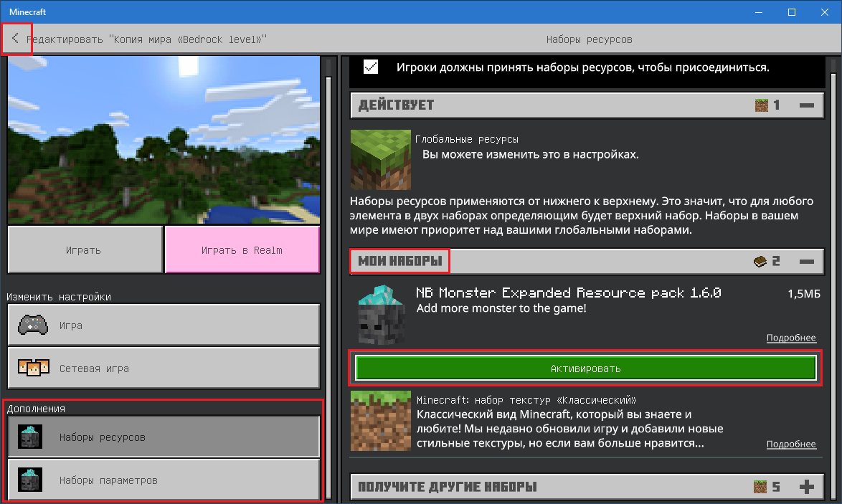Collapse the ДЕЙСТВУЕТ section
This screenshot has height=504, width=842.
click(x=806, y=105)
